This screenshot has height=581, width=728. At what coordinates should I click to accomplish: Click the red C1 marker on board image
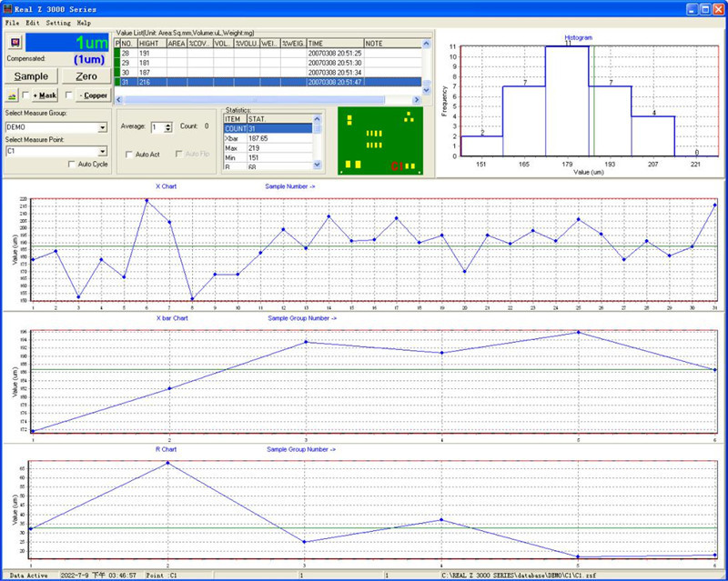coord(397,166)
